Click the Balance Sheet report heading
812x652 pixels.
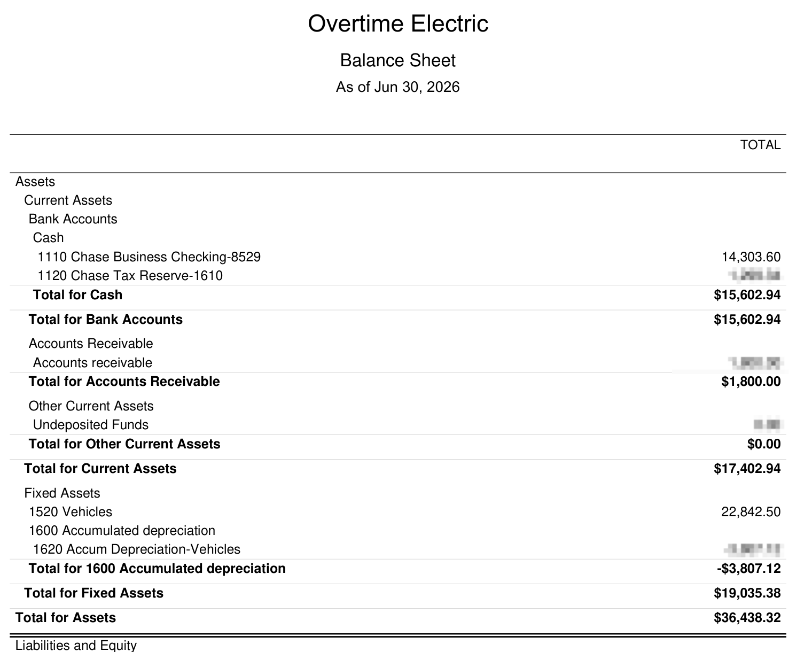(397, 60)
